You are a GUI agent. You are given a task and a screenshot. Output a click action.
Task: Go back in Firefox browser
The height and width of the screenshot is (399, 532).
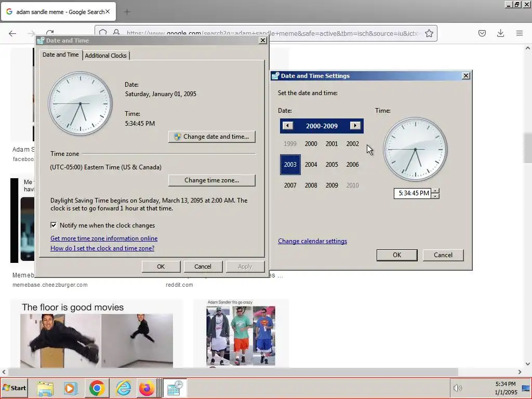(12, 33)
